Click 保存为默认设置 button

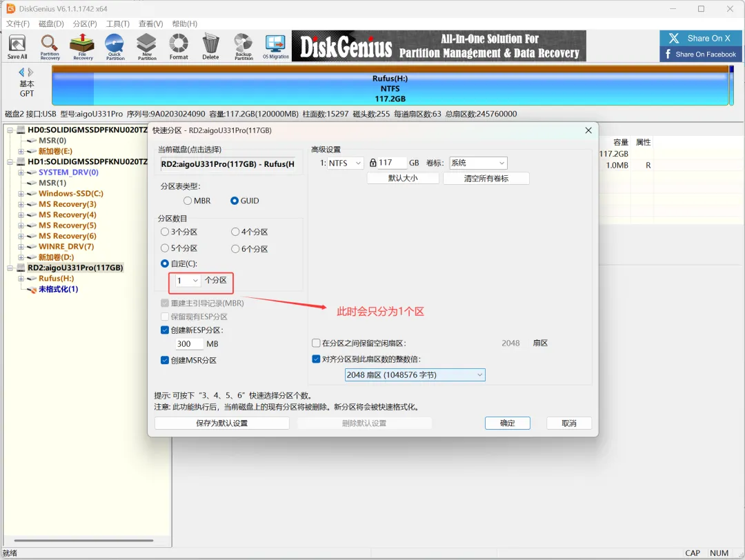(222, 423)
